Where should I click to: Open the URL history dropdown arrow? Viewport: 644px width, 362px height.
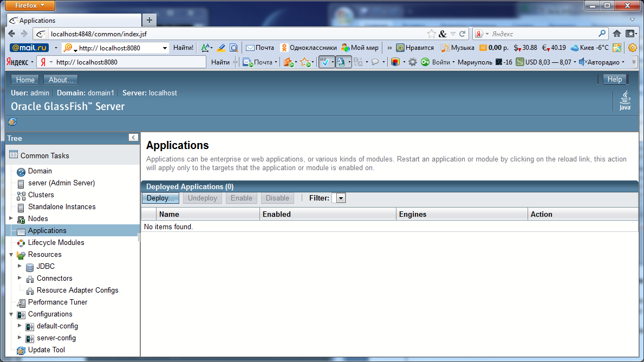(453, 34)
